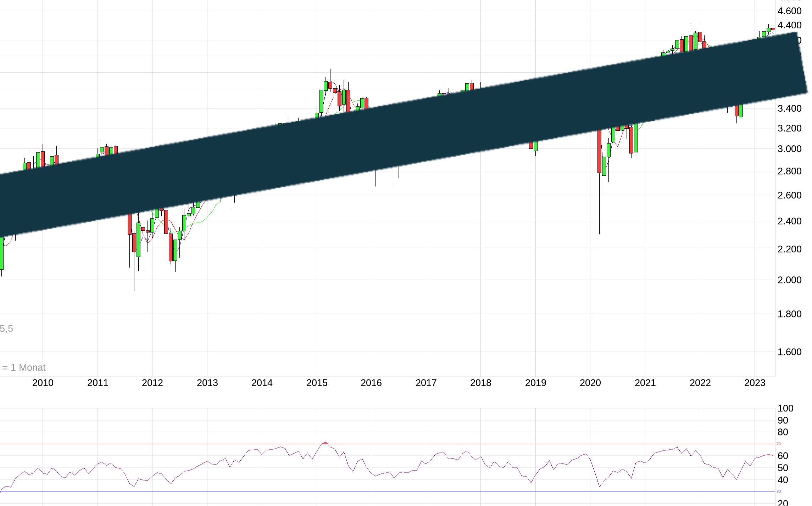812x506 pixels.
Task: Select the 2010 year axis label
Action: [43, 383]
